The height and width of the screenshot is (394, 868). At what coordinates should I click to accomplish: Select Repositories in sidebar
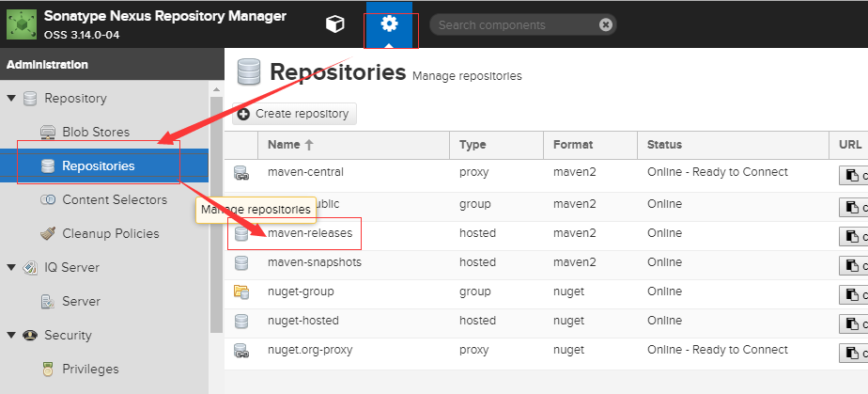(x=104, y=165)
